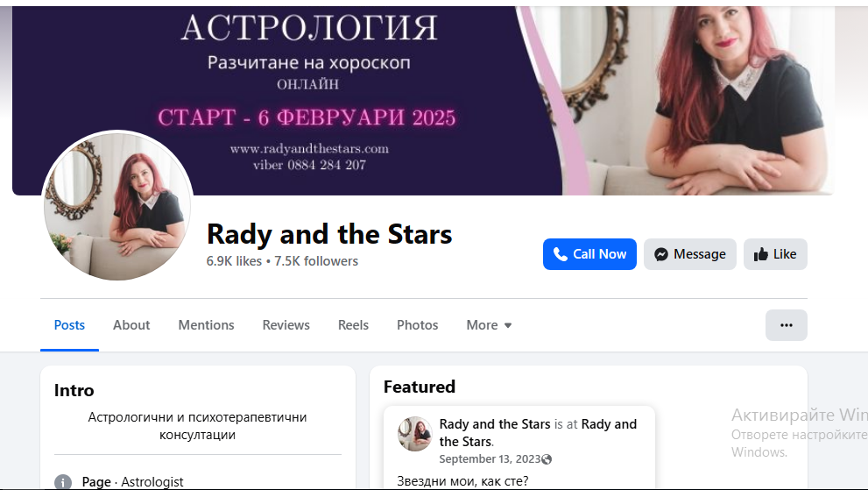This screenshot has height=490, width=868.
Task: Click the globe privacy icon on featured post
Action: 547,459
